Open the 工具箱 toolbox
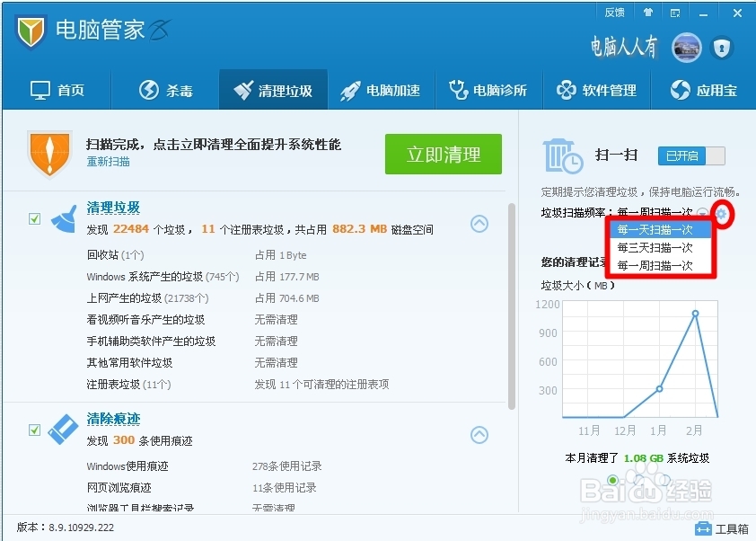Image resolution: width=756 pixels, height=541 pixels. coord(722,529)
